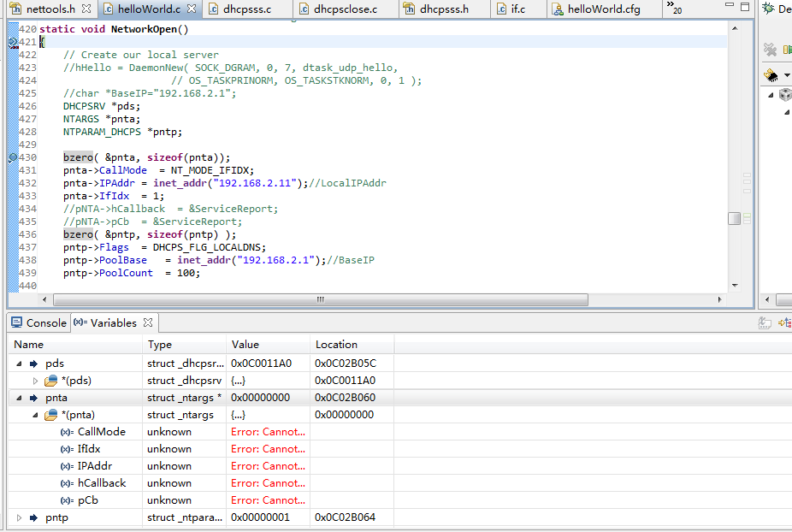Select the pds value 0x0C0011A0

pos(261,364)
